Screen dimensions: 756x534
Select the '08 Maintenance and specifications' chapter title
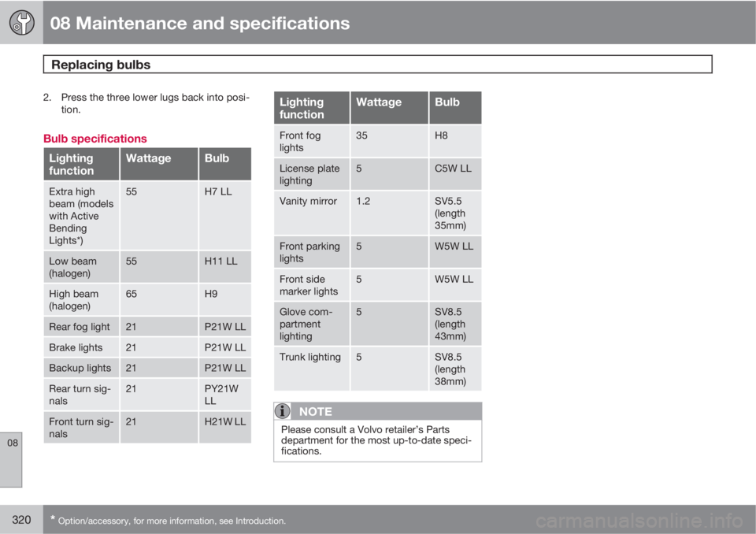coord(199,23)
